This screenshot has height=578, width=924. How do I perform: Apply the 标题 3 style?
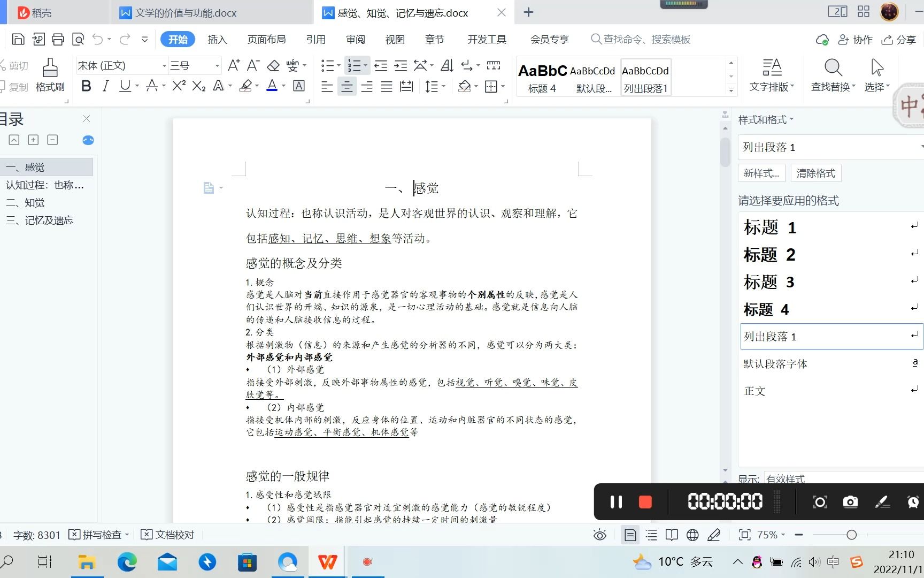[x=831, y=282]
